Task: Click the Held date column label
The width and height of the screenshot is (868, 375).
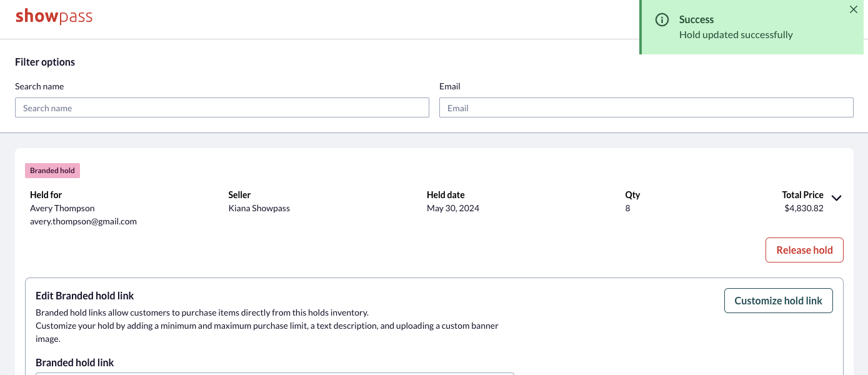Action: [446, 195]
